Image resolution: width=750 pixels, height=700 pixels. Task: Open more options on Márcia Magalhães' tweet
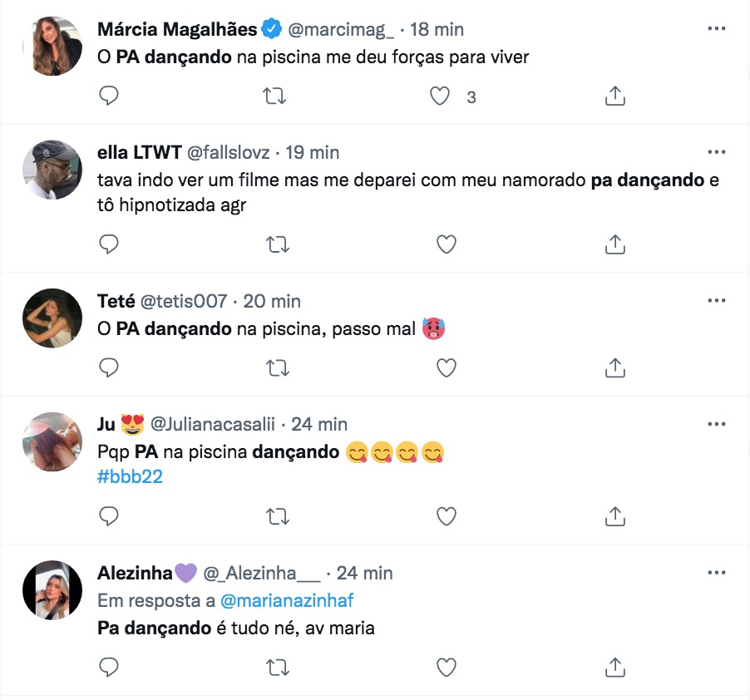[716, 29]
